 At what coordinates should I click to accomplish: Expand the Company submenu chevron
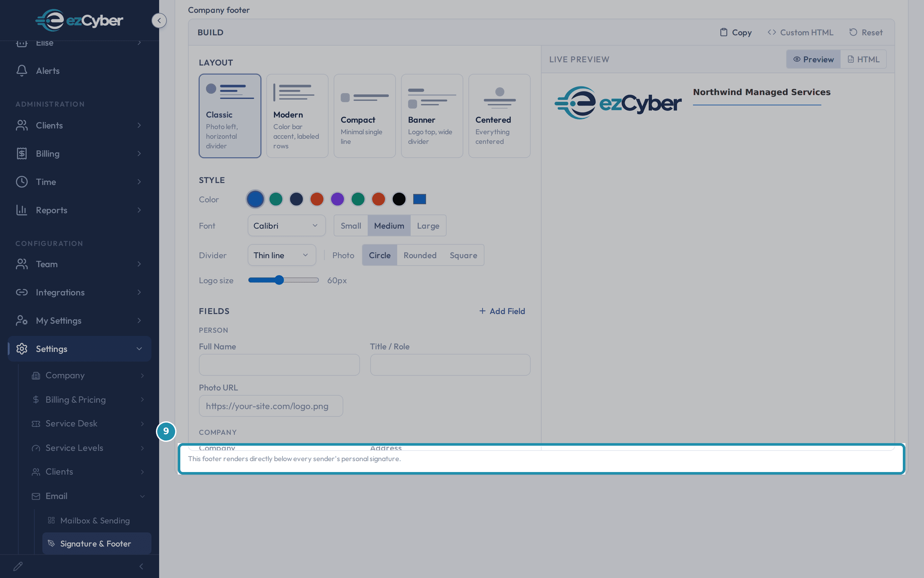(142, 376)
